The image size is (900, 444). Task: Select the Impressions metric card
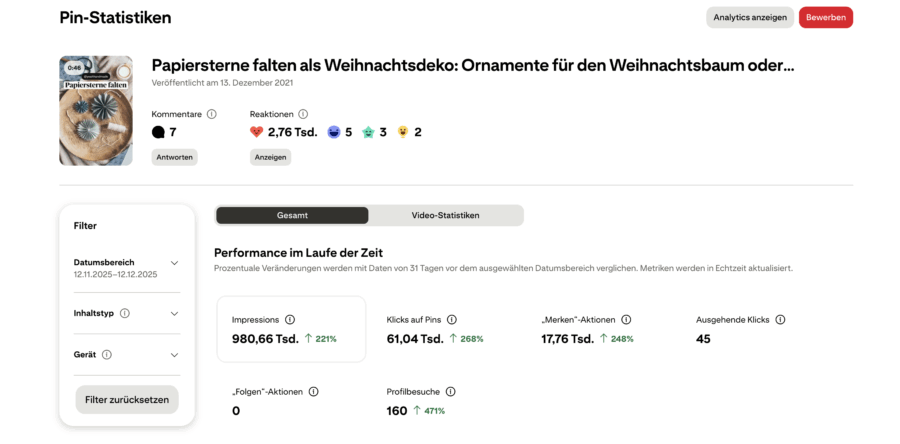tap(291, 329)
